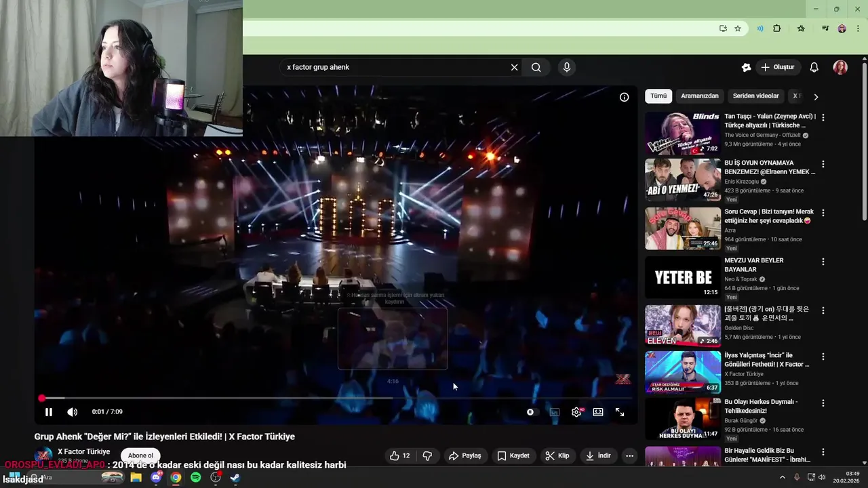Open İlyas Yalçıntaş İncir video title

coord(767,359)
